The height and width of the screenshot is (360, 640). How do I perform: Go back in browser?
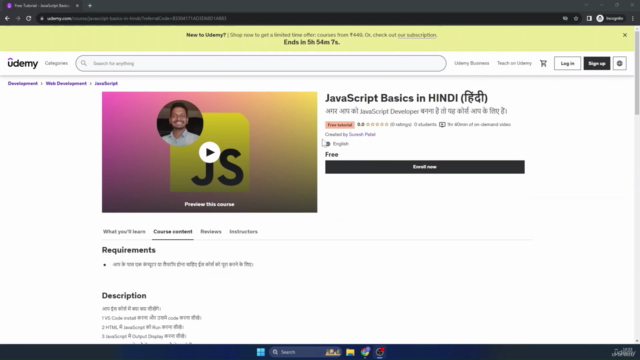coord(7,18)
